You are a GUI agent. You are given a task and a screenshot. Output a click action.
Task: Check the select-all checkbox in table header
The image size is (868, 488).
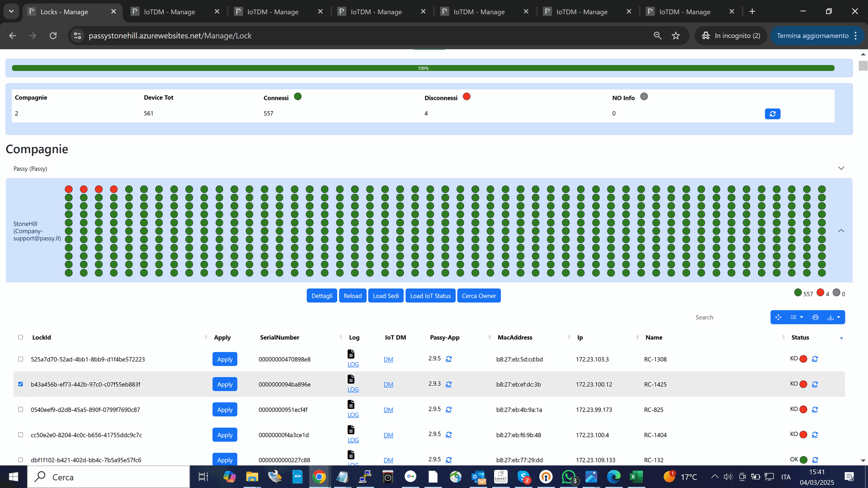(x=20, y=337)
